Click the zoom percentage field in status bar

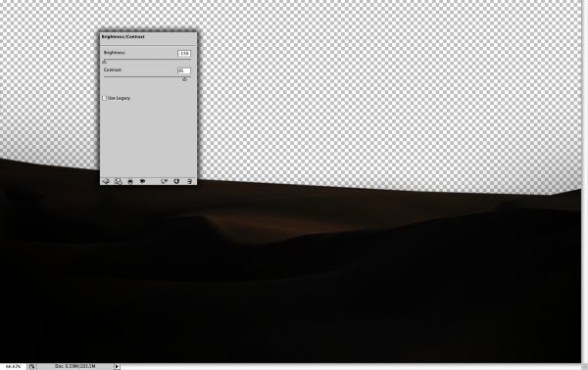tap(13, 367)
